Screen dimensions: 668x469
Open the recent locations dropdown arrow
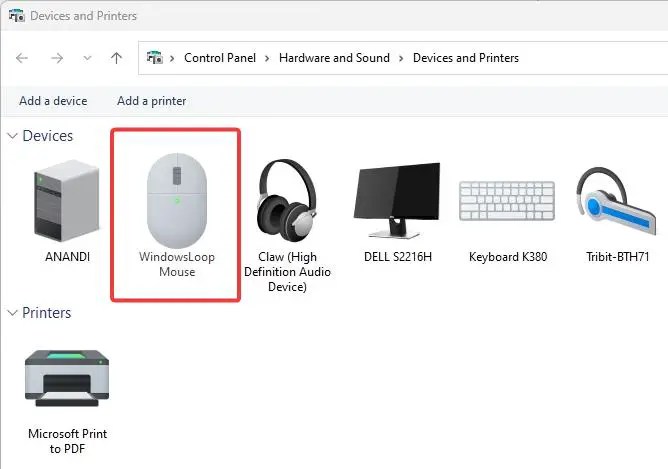(x=87, y=58)
